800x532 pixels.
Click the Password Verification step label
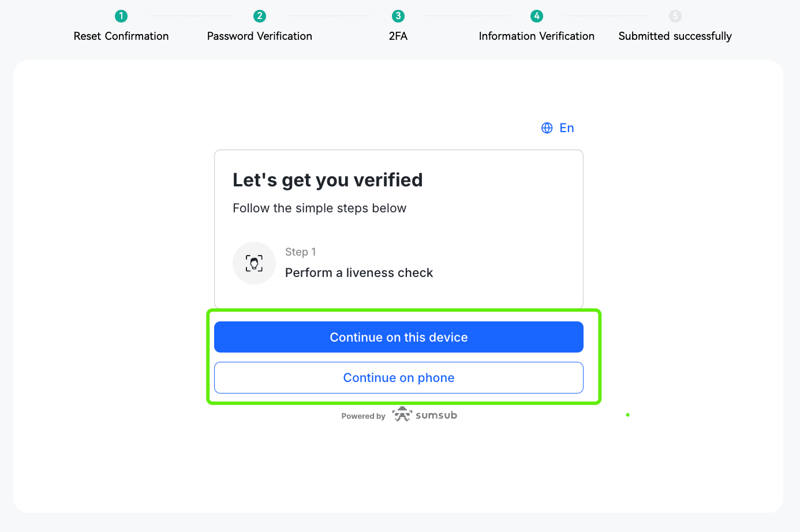(x=260, y=36)
